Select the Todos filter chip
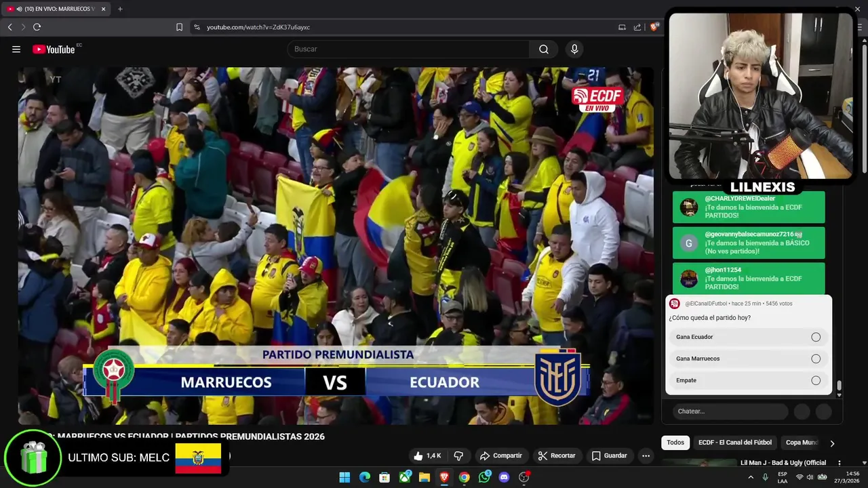 [x=675, y=443]
